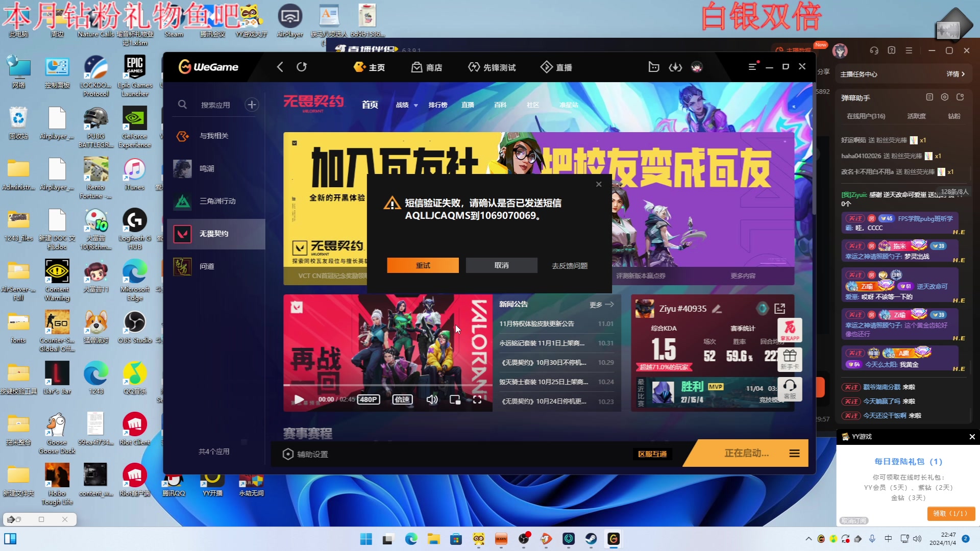This screenshot has width=980, height=551.
Task: Select the 在线用户(316) tab
Action: (x=866, y=116)
